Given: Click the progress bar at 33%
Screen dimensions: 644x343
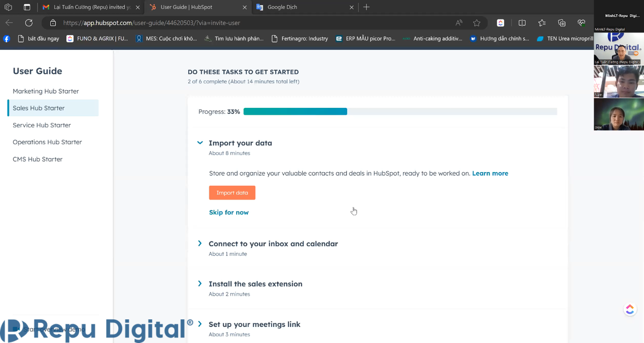Looking at the screenshot, I should point(400,111).
